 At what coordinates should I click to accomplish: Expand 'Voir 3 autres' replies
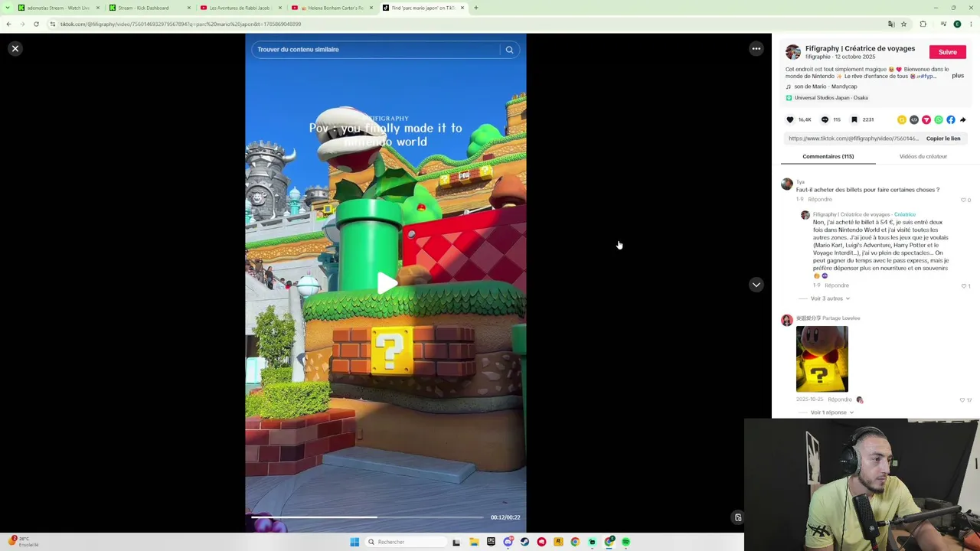[830, 298]
